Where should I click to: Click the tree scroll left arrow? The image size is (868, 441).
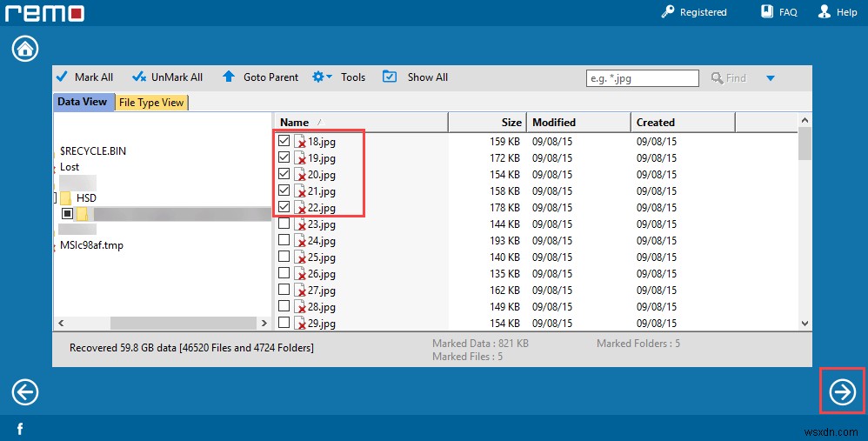[x=61, y=324]
